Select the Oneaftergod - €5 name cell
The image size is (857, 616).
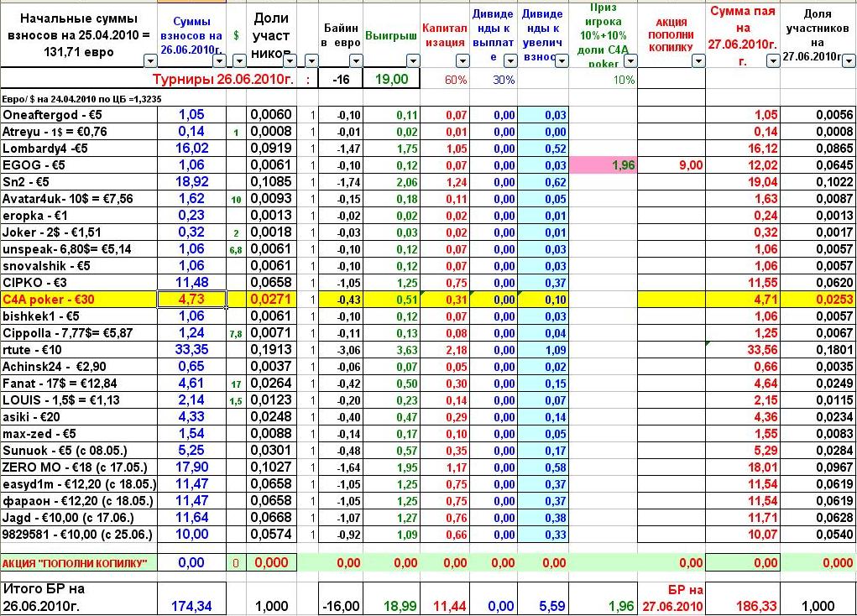pyautogui.click(x=79, y=115)
